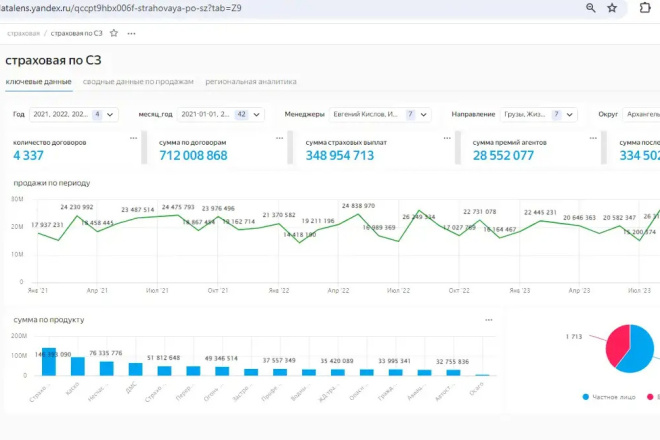Open menu dots of сумма по продукту chart
This screenshot has width=660, height=440.
tap(489, 320)
